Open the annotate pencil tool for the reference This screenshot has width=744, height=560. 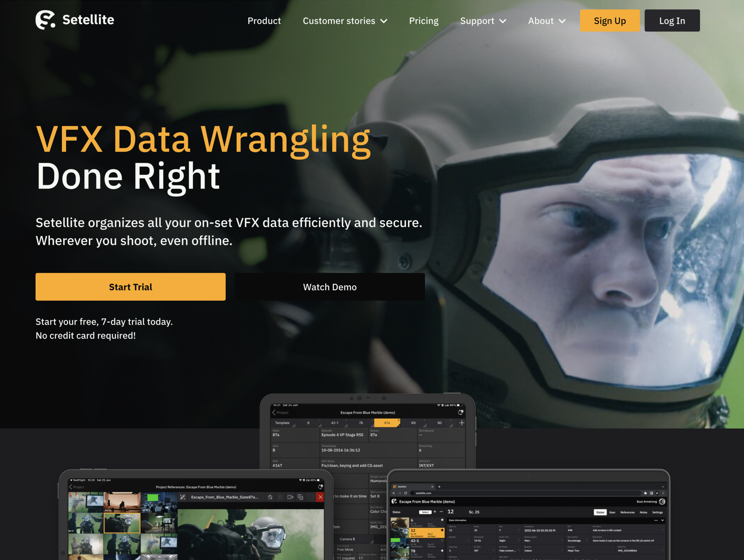coord(183,497)
